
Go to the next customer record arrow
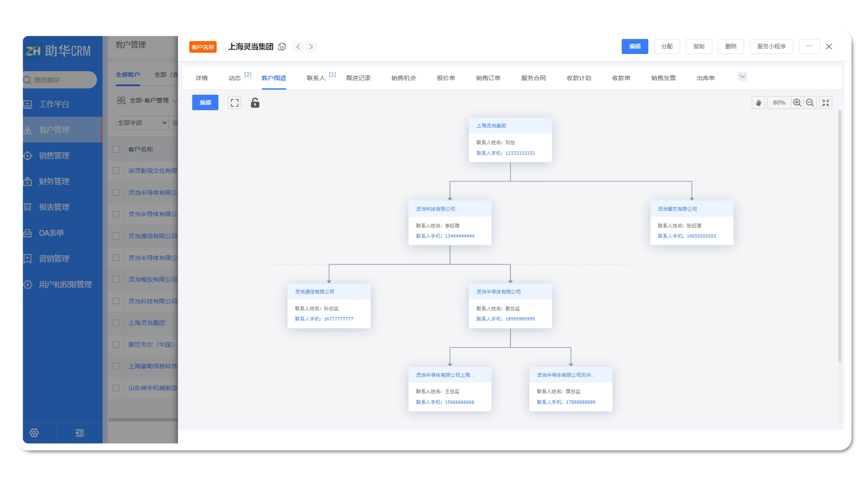pos(311,47)
